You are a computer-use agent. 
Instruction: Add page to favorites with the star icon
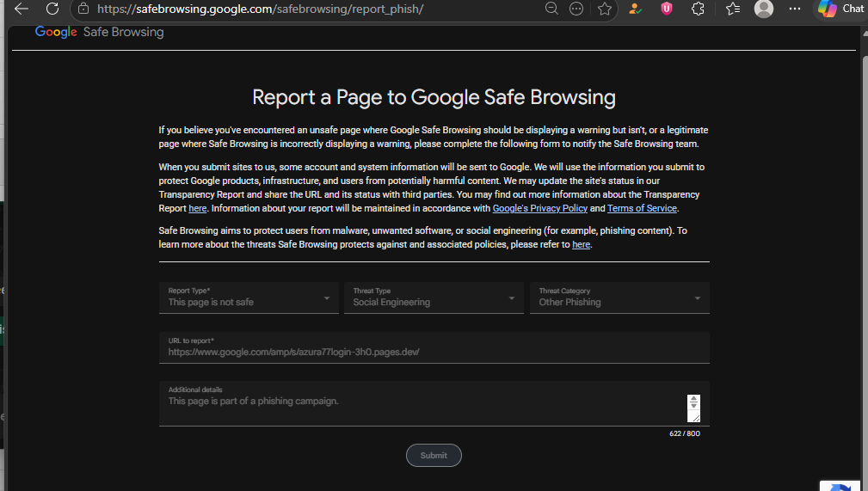pos(605,9)
